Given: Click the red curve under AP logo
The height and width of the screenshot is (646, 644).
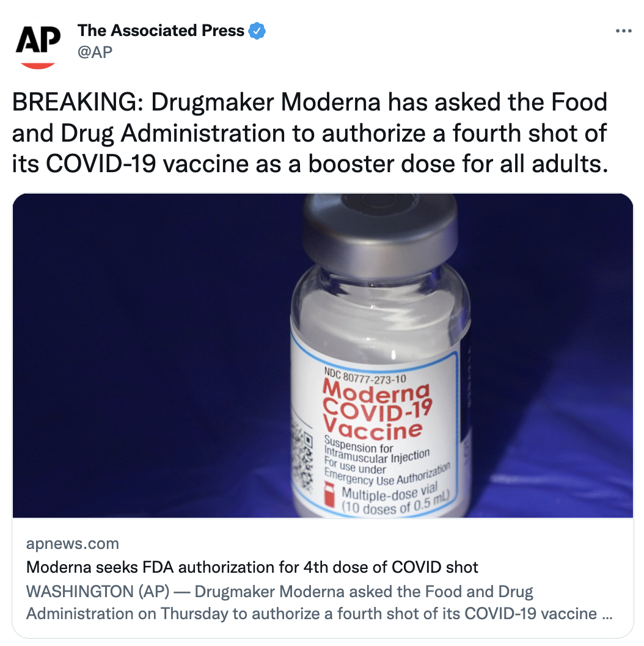Looking at the screenshot, I should coord(38,65).
